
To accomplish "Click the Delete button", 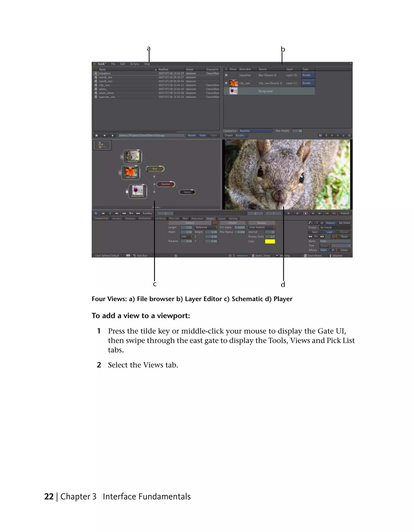I will click(344, 250).
